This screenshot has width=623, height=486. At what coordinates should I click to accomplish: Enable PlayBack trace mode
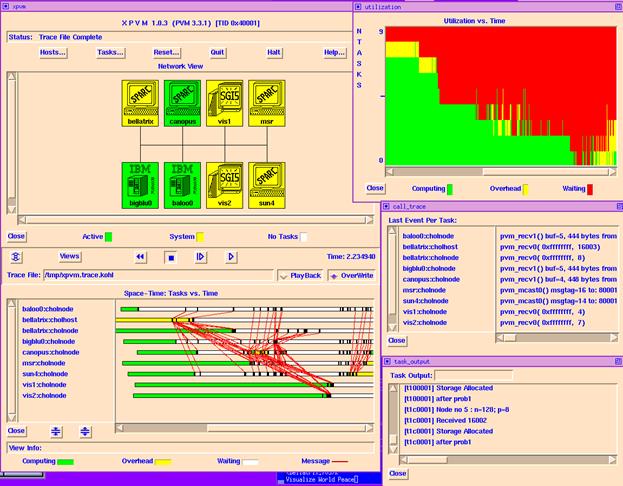click(300, 275)
